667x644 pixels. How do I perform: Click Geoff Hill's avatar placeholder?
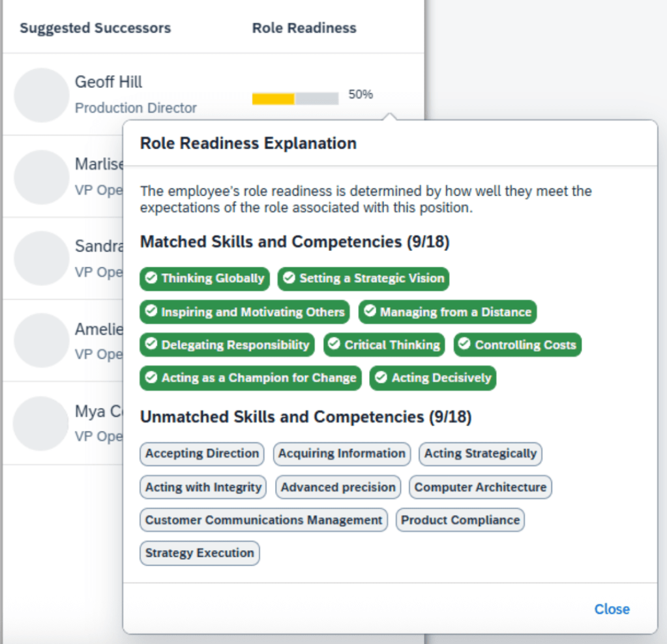42,95
